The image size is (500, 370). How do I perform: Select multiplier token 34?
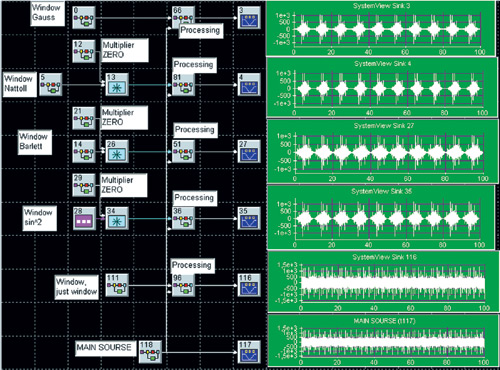(x=117, y=218)
